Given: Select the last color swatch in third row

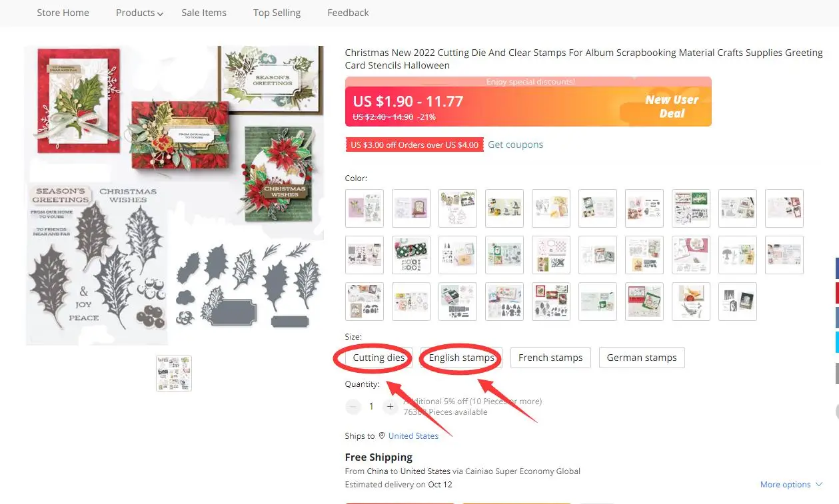Looking at the screenshot, I should 738,302.
